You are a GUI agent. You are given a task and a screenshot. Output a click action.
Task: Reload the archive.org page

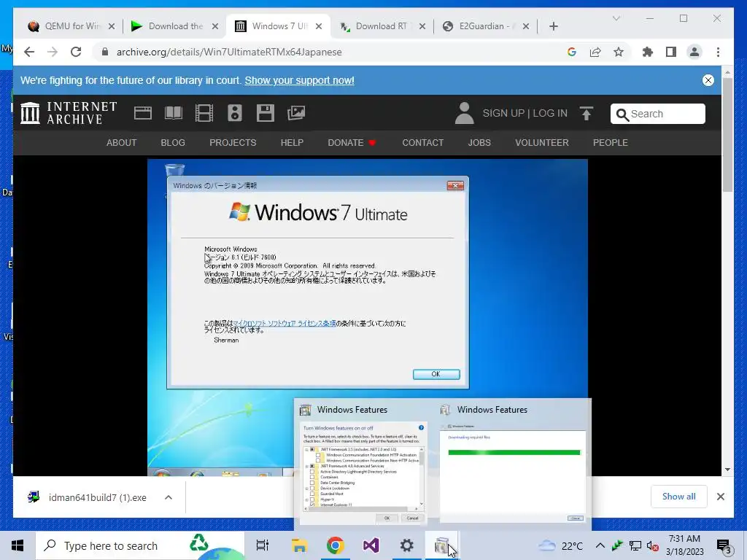tap(76, 52)
